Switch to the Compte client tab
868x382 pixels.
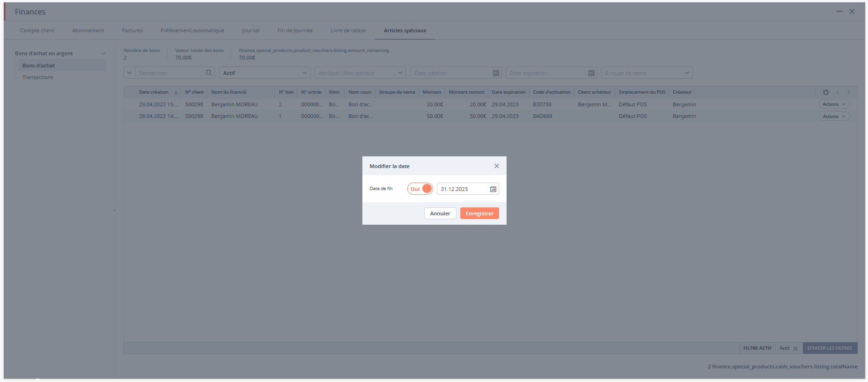(37, 30)
